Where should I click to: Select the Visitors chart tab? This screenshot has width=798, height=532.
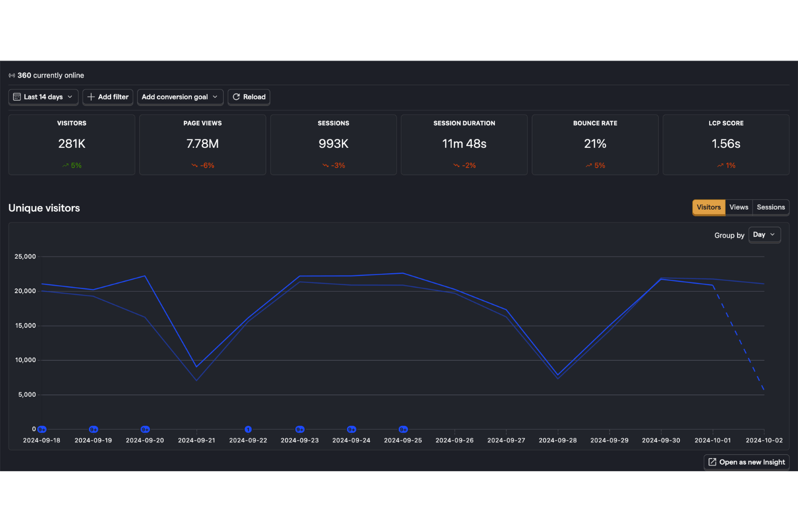[708, 208]
